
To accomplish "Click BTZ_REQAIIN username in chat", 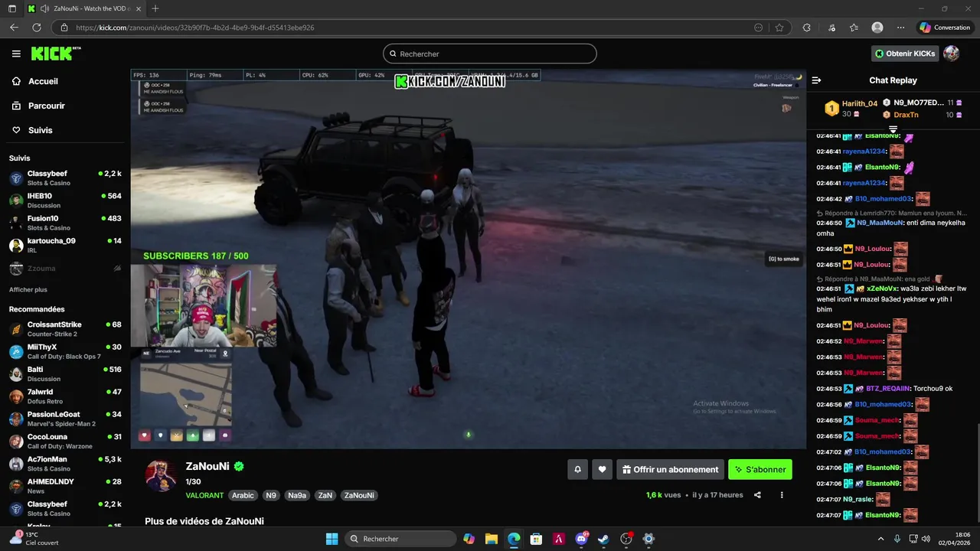I will pos(887,389).
